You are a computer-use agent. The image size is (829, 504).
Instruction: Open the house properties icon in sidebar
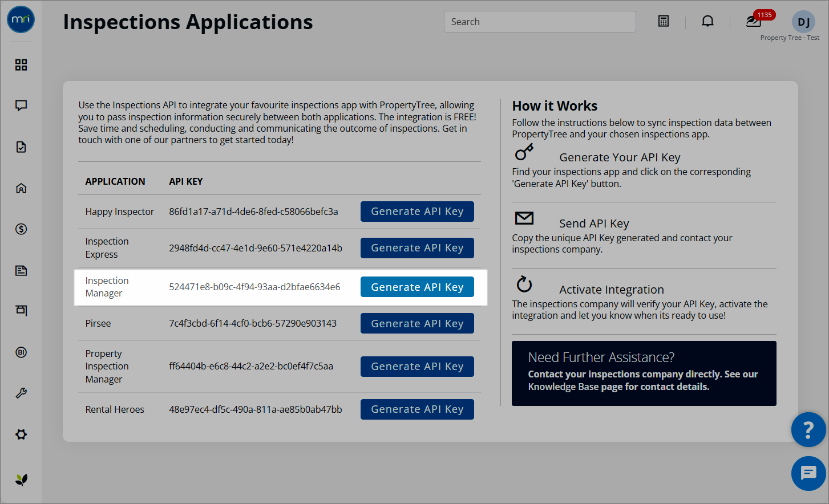point(21,188)
